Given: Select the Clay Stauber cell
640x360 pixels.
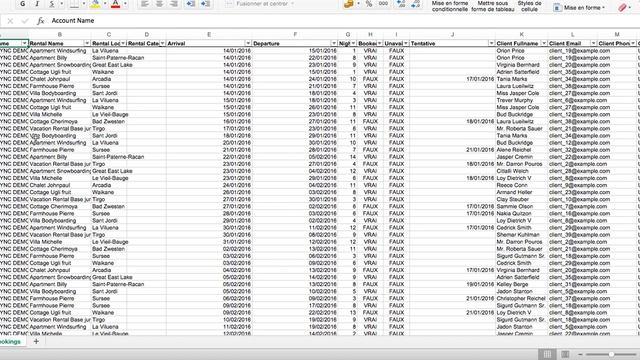Looking at the screenshot, I should coord(522,200).
